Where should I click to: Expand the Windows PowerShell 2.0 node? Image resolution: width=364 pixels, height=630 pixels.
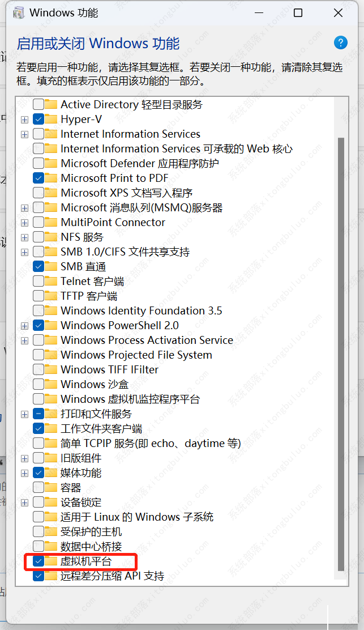pyautogui.click(x=24, y=326)
